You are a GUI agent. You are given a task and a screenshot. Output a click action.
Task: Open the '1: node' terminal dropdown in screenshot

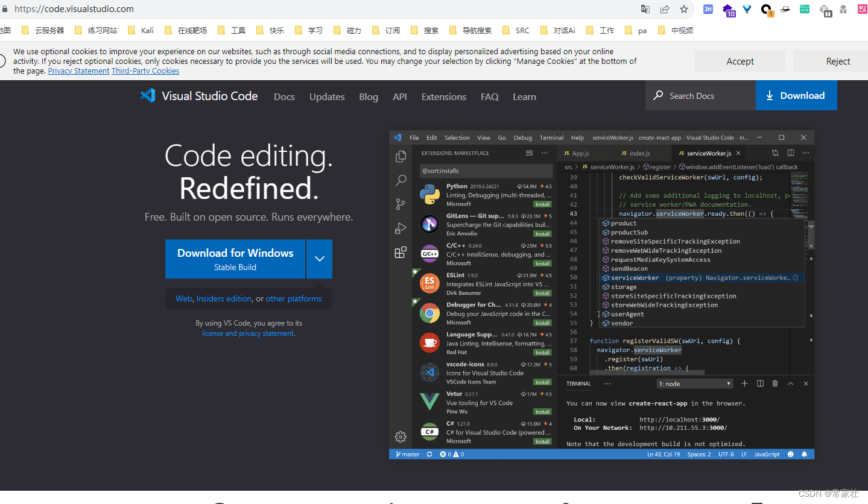point(695,383)
